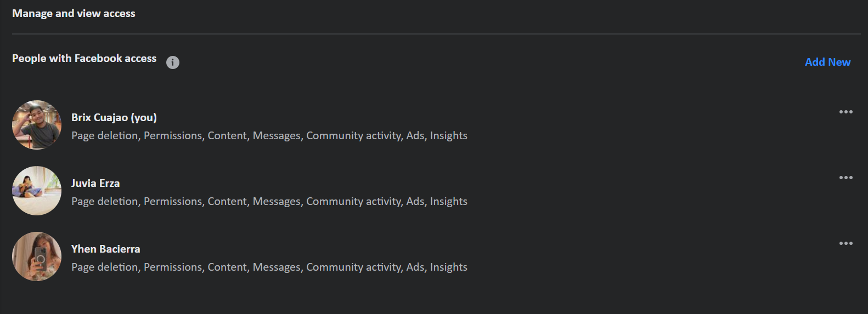Click Brix Cuajao's profile picture
The width and height of the screenshot is (868, 314).
37,125
